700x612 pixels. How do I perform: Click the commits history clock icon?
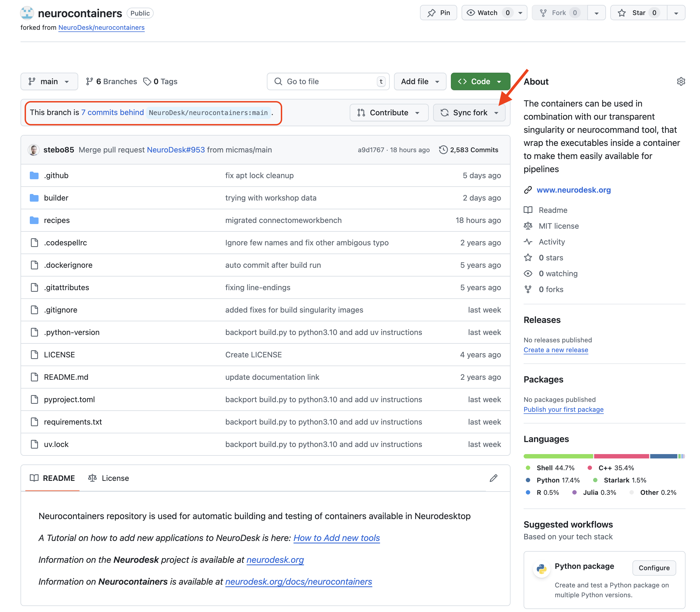(x=443, y=150)
